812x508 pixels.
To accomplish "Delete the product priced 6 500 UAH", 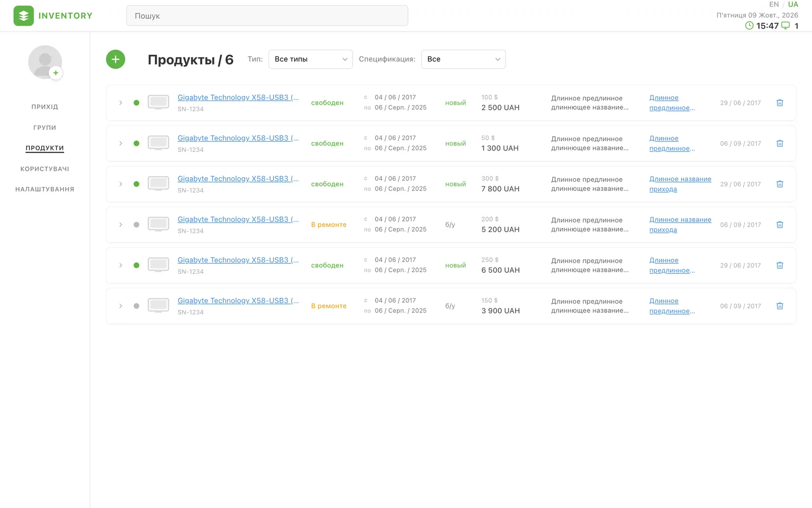I will click(x=780, y=265).
